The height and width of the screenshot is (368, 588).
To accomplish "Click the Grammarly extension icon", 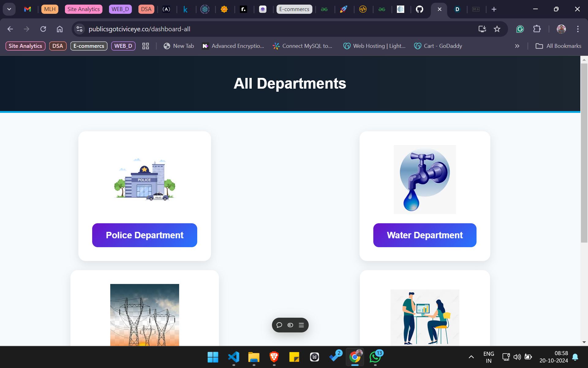I will click(520, 29).
